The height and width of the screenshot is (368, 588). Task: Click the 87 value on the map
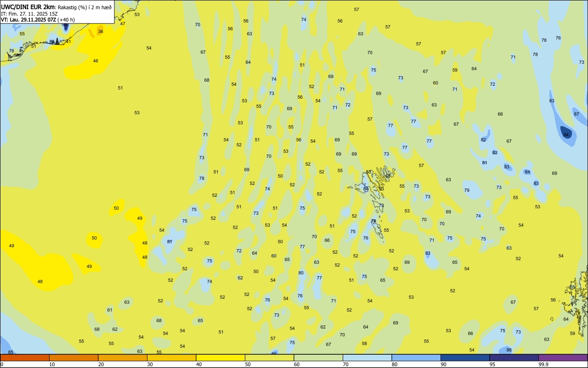[x=577, y=114]
